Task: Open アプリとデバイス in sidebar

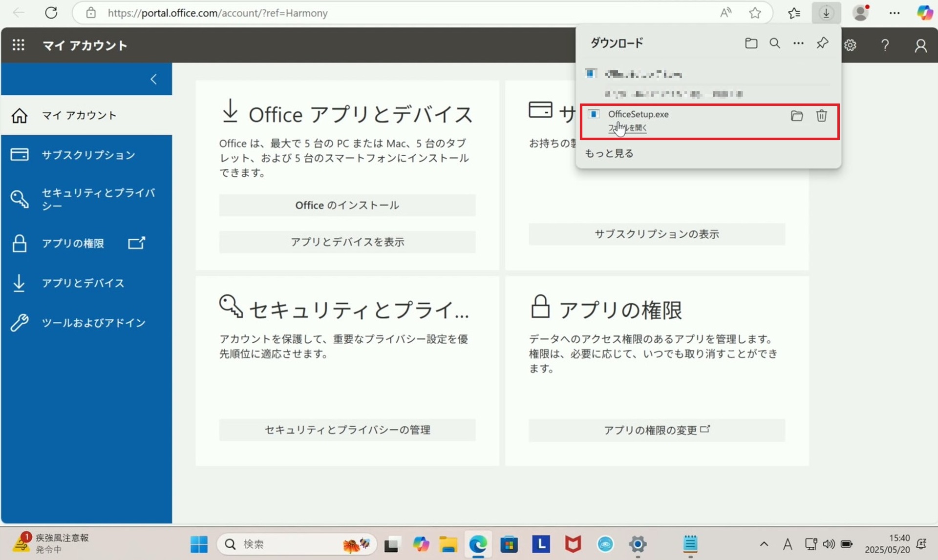Action: click(86, 283)
